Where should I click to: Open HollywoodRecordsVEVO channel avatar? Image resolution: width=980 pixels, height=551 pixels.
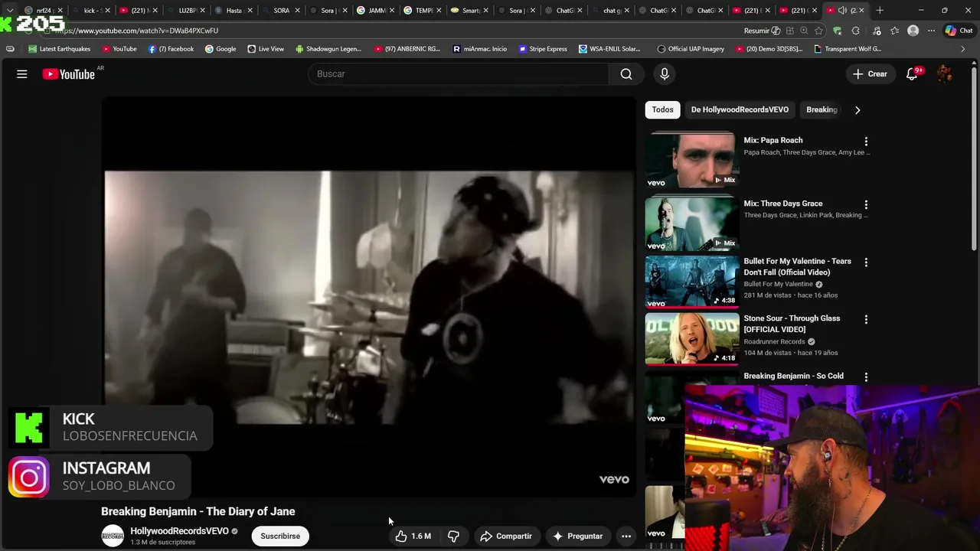pos(113,536)
